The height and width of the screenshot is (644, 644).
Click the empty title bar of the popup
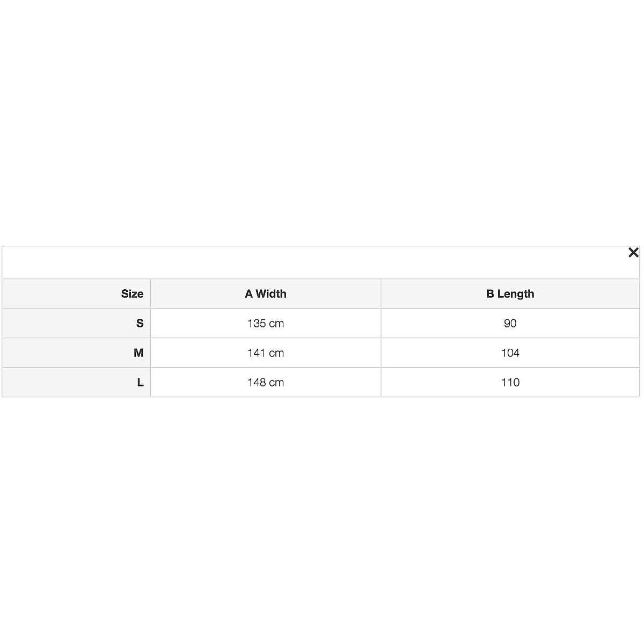point(317,263)
